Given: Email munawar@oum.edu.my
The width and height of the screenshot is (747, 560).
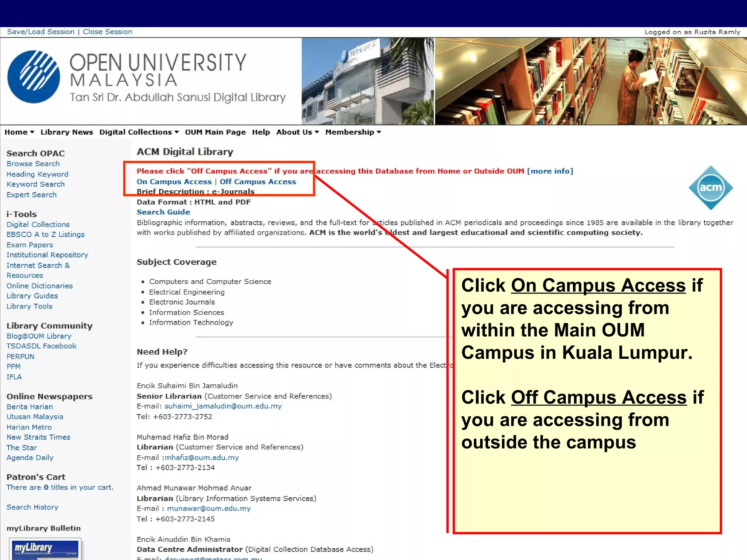Looking at the screenshot, I should tap(209, 509).
